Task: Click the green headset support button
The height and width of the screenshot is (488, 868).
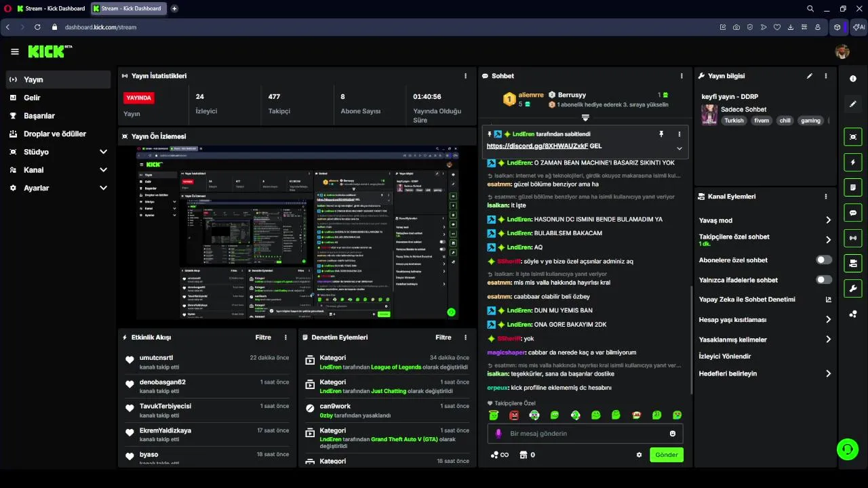Action: pos(847,449)
